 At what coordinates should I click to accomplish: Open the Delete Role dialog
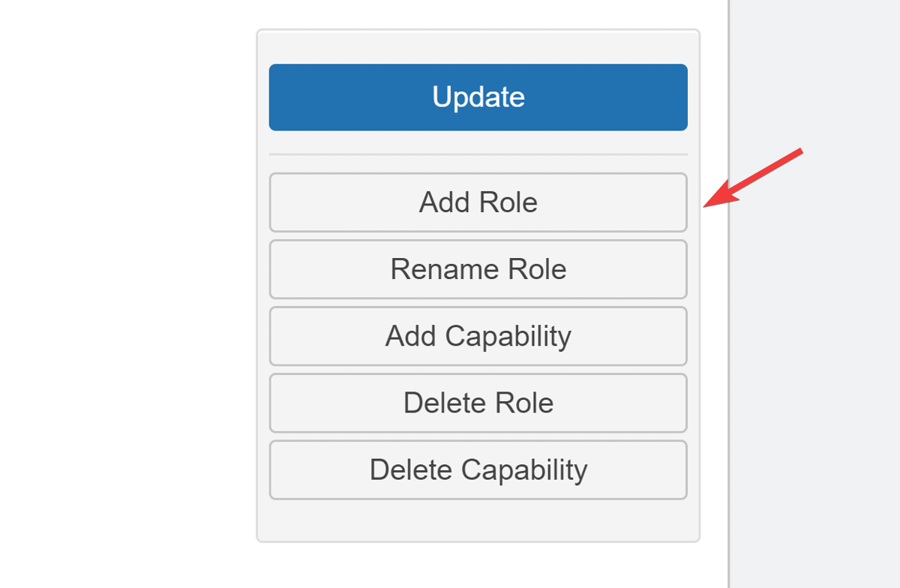pos(478,403)
